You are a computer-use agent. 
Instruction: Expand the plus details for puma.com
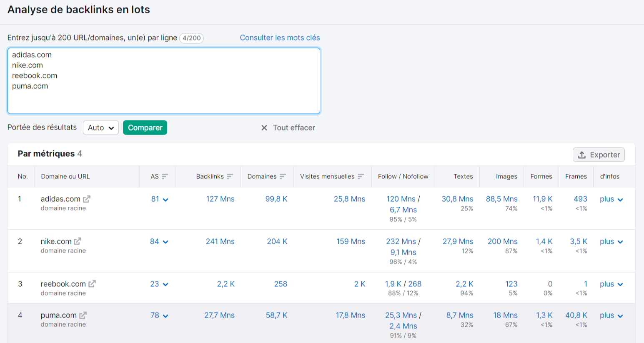611,315
